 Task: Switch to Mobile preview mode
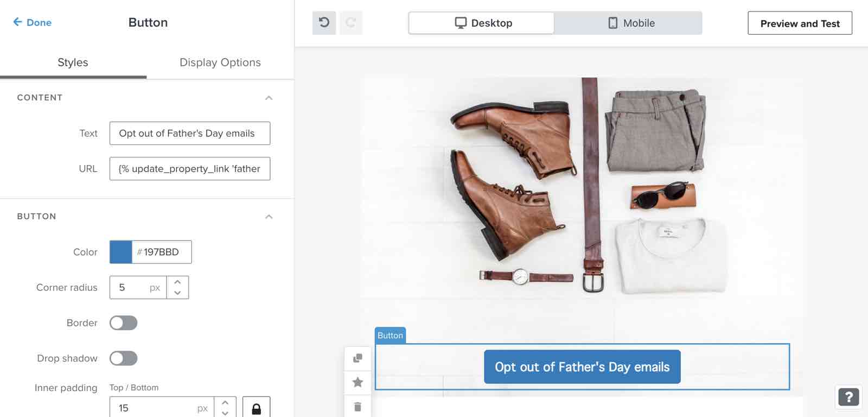[630, 23]
